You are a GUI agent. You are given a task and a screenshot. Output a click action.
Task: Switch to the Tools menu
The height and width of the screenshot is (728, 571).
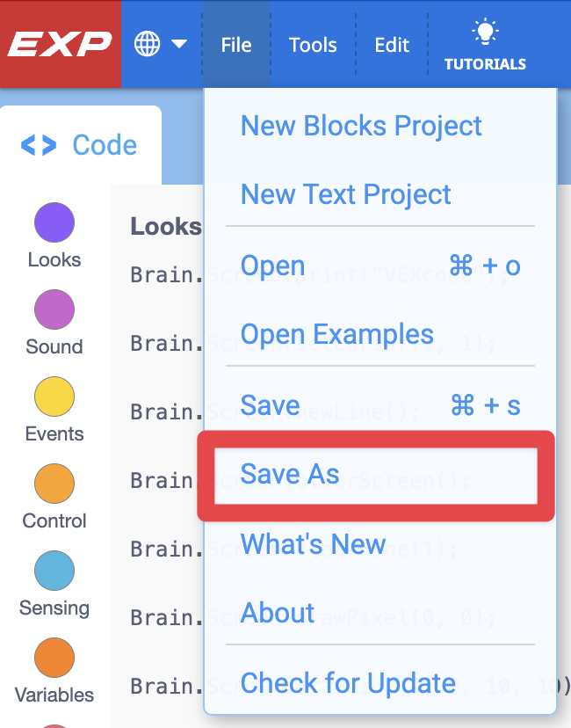313,45
